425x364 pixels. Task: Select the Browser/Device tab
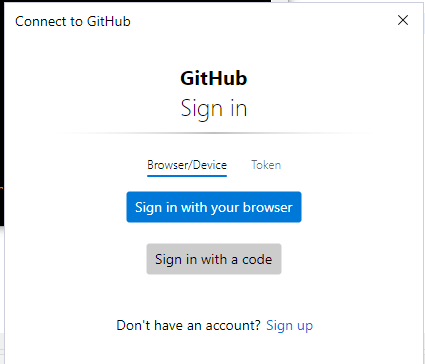[187, 165]
